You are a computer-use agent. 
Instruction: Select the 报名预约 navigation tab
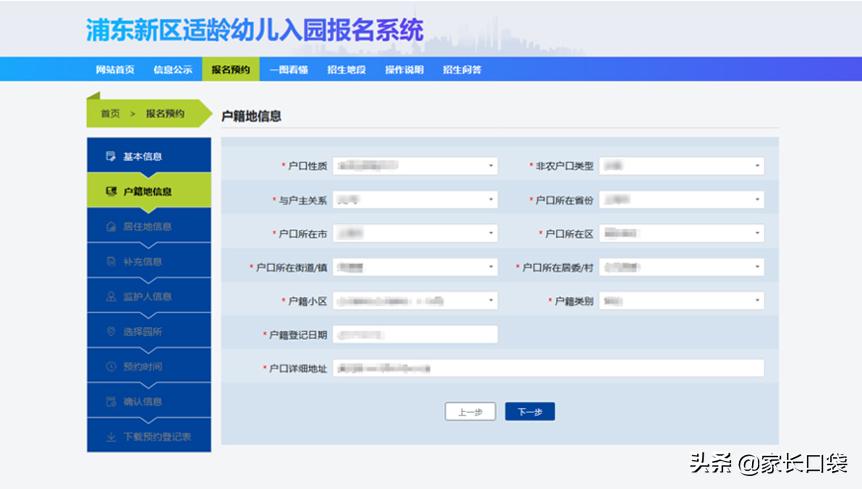(x=231, y=70)
